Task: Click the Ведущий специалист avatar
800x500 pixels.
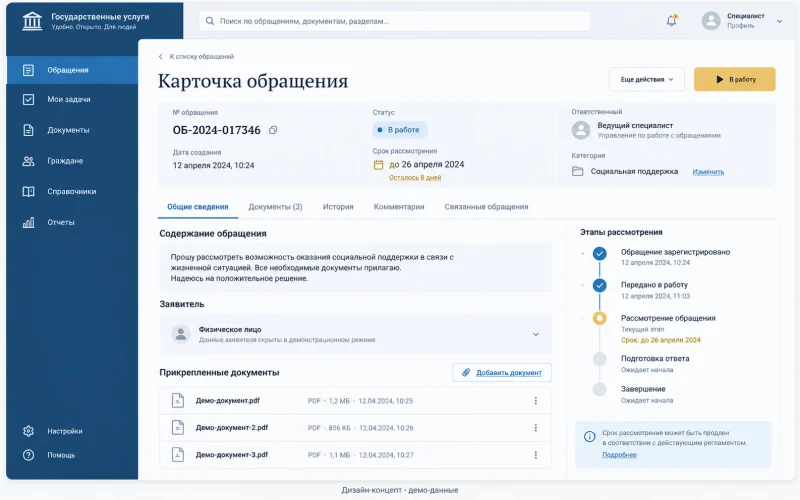Action: coord(581,130)
